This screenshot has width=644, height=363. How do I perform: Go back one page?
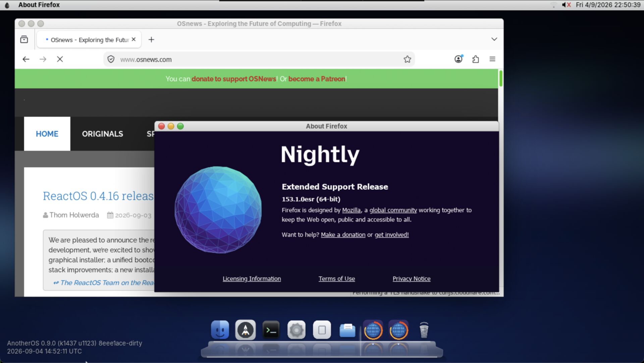point(26,59)
